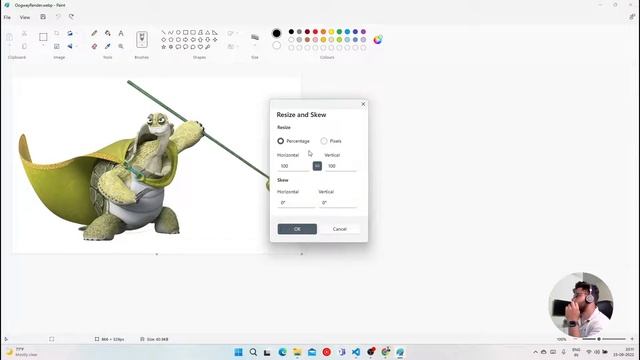Open the Shape outline dropdown
The height and width of the screenshot is (360, 640).
232,33
